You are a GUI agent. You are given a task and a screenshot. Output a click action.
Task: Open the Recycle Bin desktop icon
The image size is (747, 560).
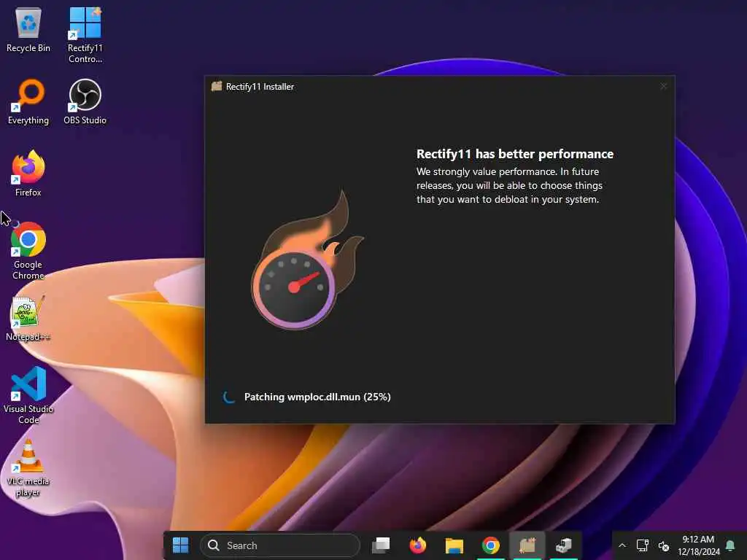(x=28, y=29)
